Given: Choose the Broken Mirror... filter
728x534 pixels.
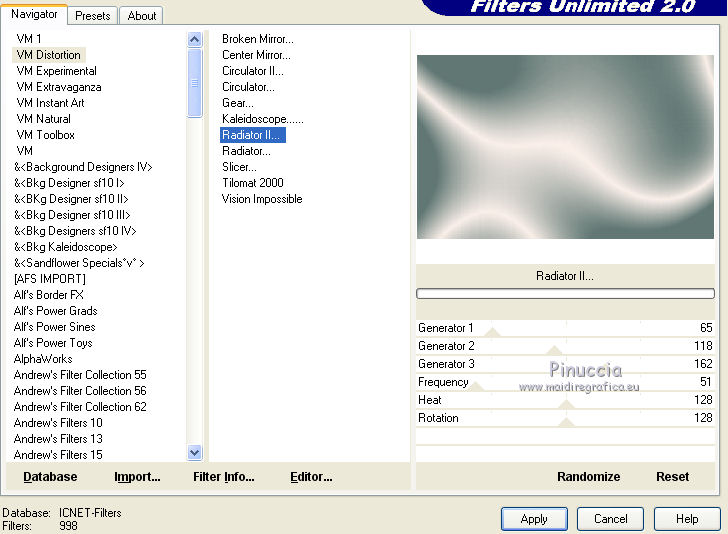Looking at the screenshot, I should point(258,39).
